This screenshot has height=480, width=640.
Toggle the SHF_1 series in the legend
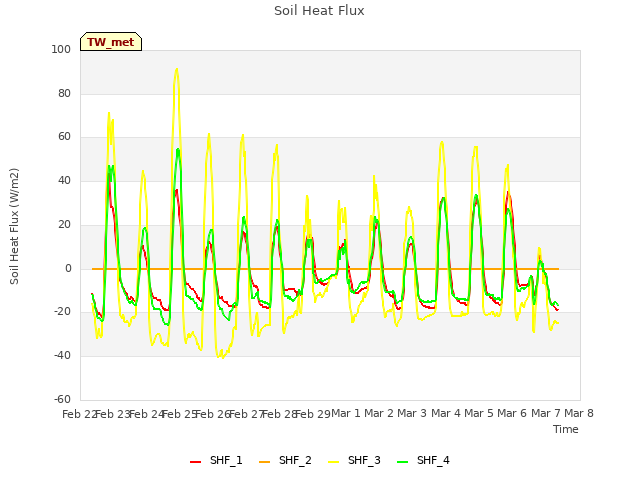pos(216,460)
